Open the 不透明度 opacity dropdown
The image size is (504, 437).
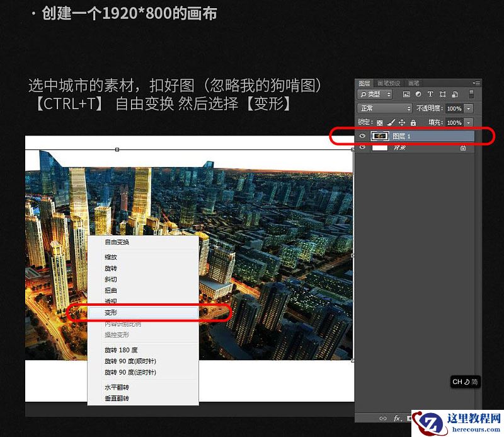coord(469,107)
